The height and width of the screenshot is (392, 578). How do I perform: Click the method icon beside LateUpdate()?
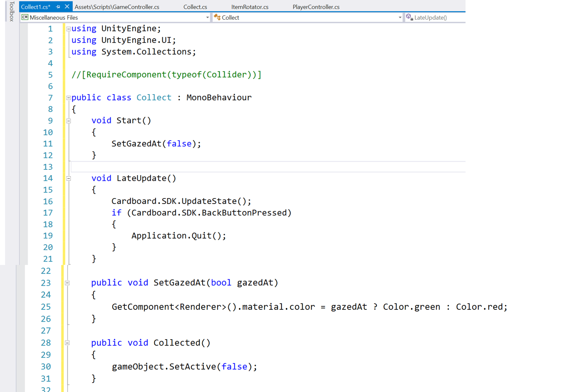pyautogui.click(x=409, y=17)
